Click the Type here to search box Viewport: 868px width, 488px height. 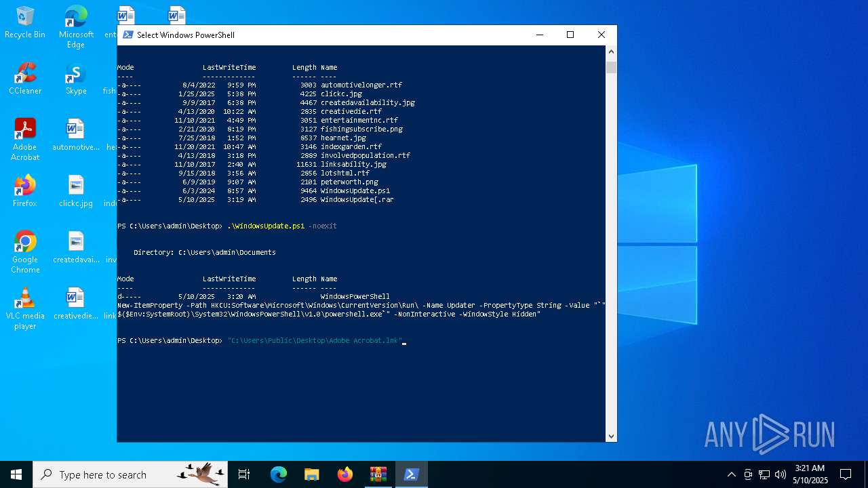click(130, 474)
